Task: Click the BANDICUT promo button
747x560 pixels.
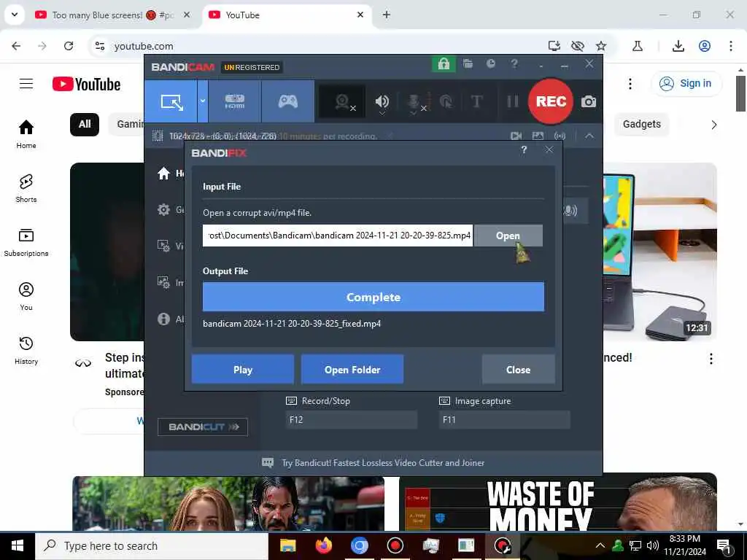Action: [203, 427]
